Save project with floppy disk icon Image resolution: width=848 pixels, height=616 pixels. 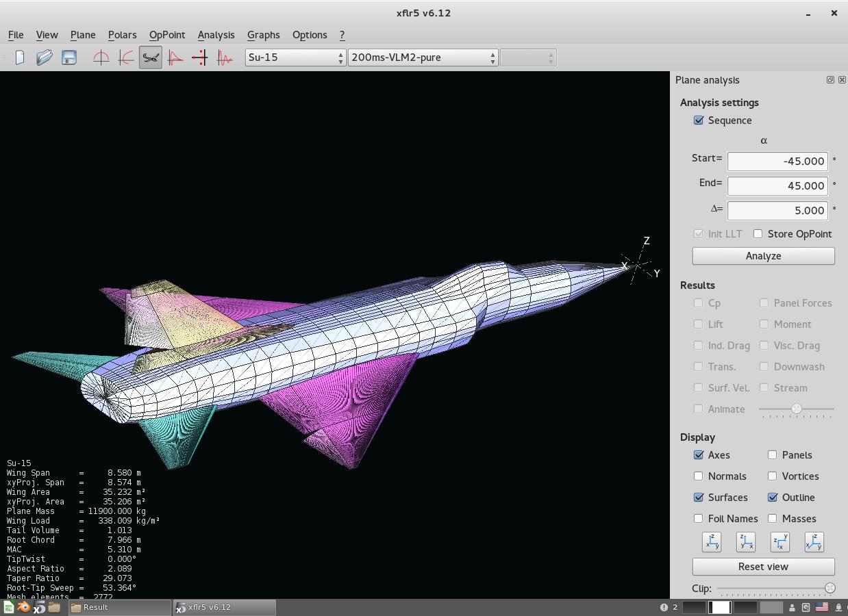69,57
